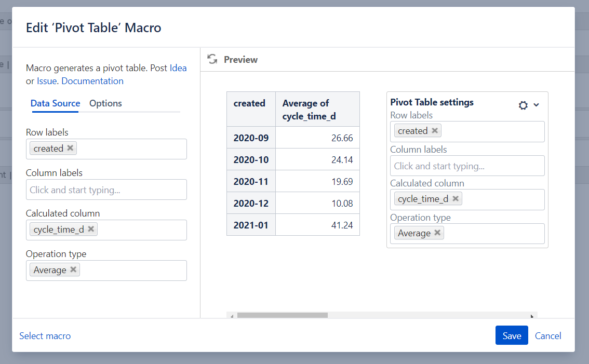The width and height of the screenshot is (589, 364).
Task: Remove 'created' tag from left Row labels
Action: tap(70, 148)
